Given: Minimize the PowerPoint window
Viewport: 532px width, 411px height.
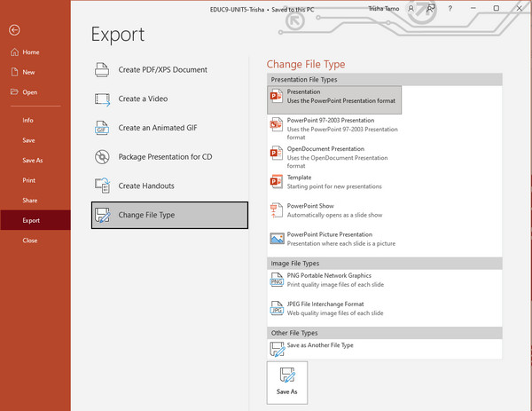Looking at the screenshot, I should [x=473, y=8].
